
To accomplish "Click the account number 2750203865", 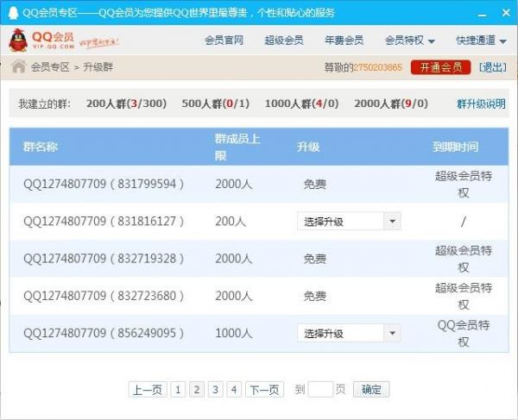I will coord(378,67).
